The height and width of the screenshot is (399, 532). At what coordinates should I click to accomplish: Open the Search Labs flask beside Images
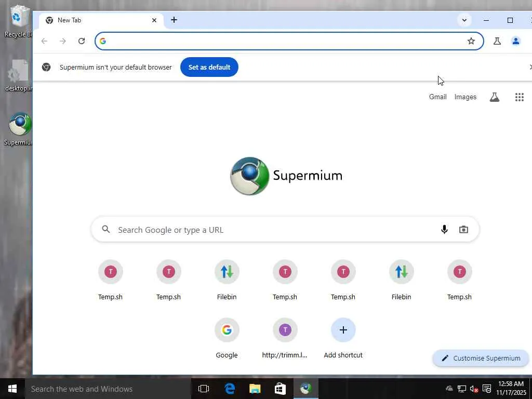(x=495, y=97)
